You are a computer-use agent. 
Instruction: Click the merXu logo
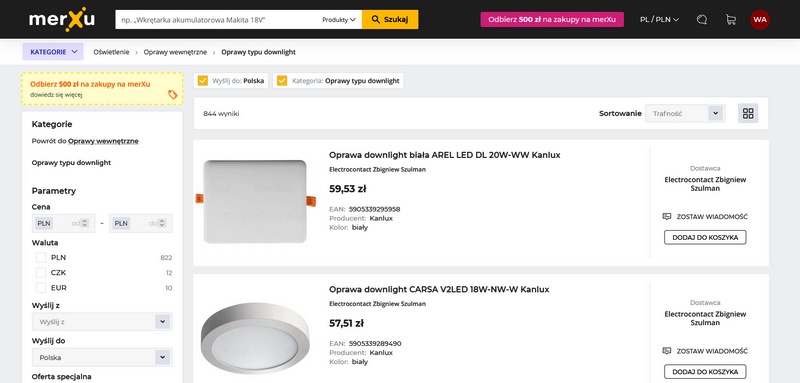click(x=62, y=19)
